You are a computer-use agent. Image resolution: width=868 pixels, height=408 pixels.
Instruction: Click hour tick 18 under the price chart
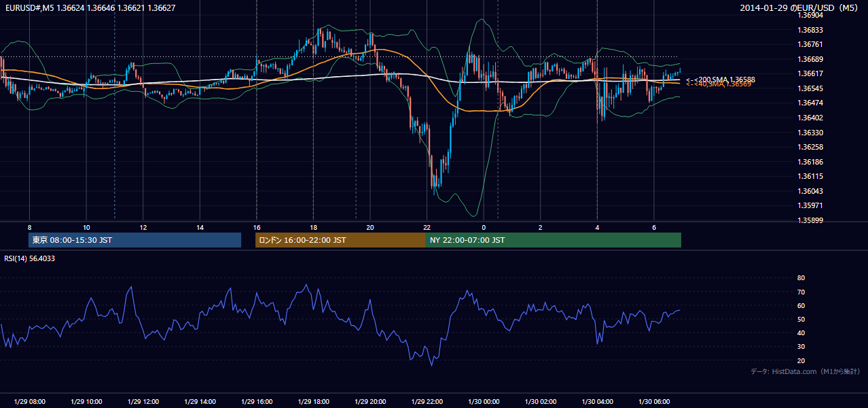(313, 227)
